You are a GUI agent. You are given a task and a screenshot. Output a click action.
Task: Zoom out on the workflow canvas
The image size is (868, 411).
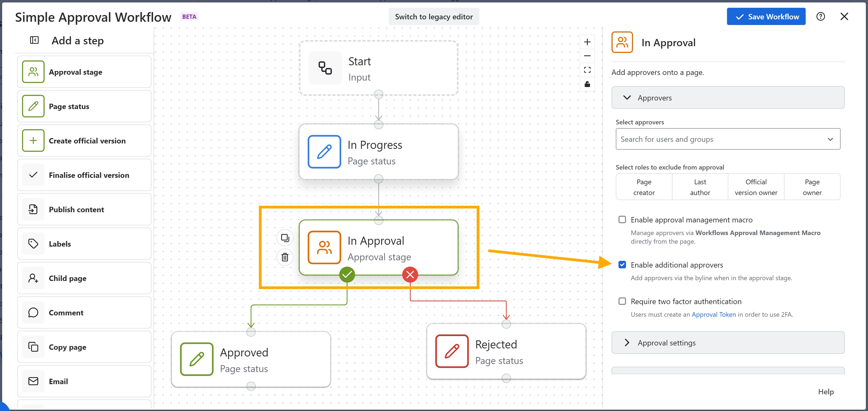[587, 56]
